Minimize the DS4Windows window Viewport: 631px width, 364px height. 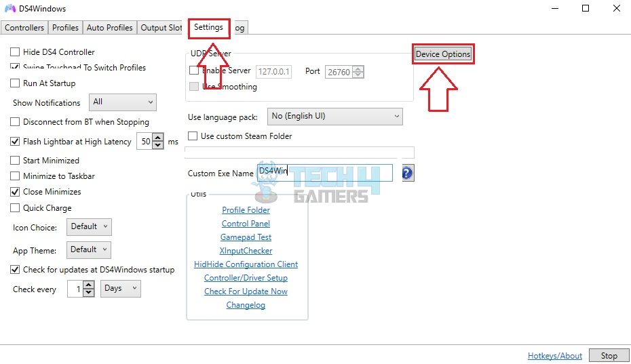pyautogui.click(x=555, y=8)
